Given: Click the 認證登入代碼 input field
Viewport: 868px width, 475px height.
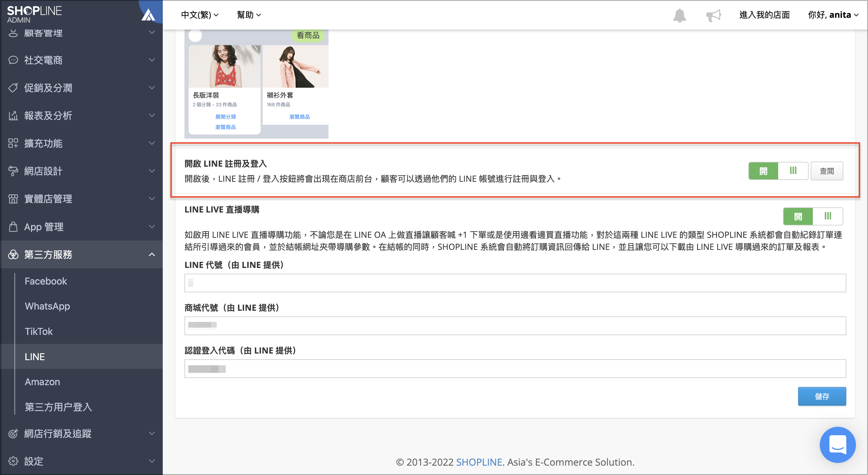Looking at the screenshot, I should pyautogui.click(x=515, y=369).
